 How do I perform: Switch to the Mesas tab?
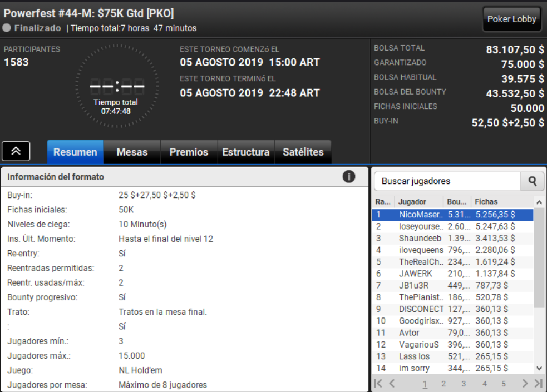132,152
